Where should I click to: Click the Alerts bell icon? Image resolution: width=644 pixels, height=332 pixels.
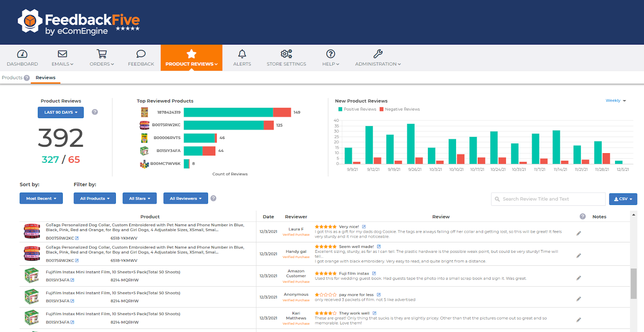[242, 54]
